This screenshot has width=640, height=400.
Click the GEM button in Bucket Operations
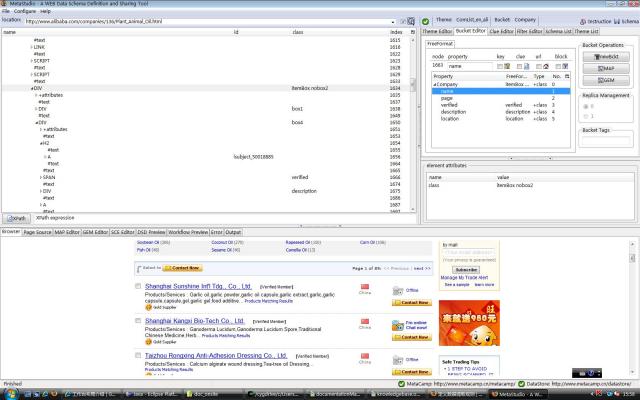point(606,80)
